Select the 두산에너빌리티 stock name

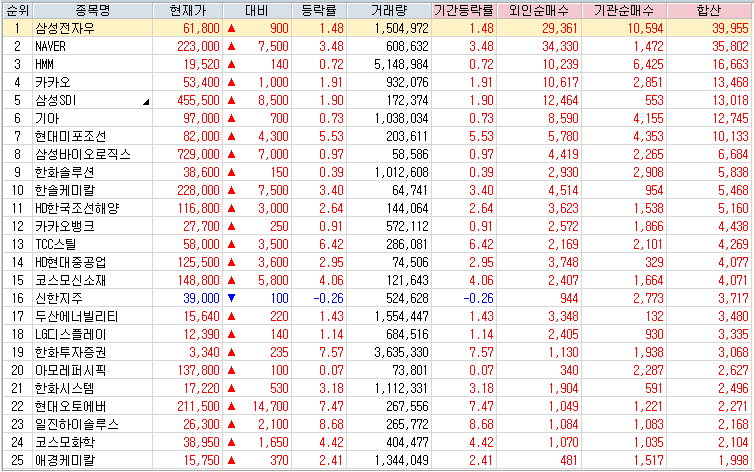click(76, 316)
